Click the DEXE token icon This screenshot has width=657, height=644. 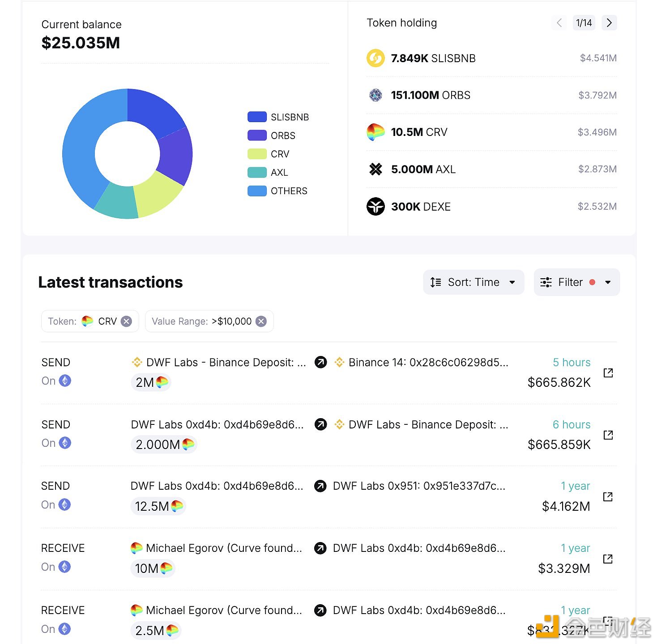375,206
